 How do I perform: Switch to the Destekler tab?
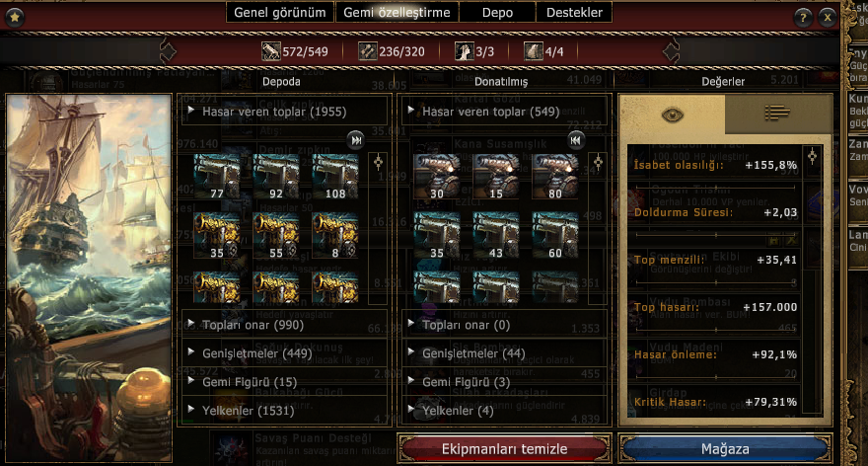[574, 12]
